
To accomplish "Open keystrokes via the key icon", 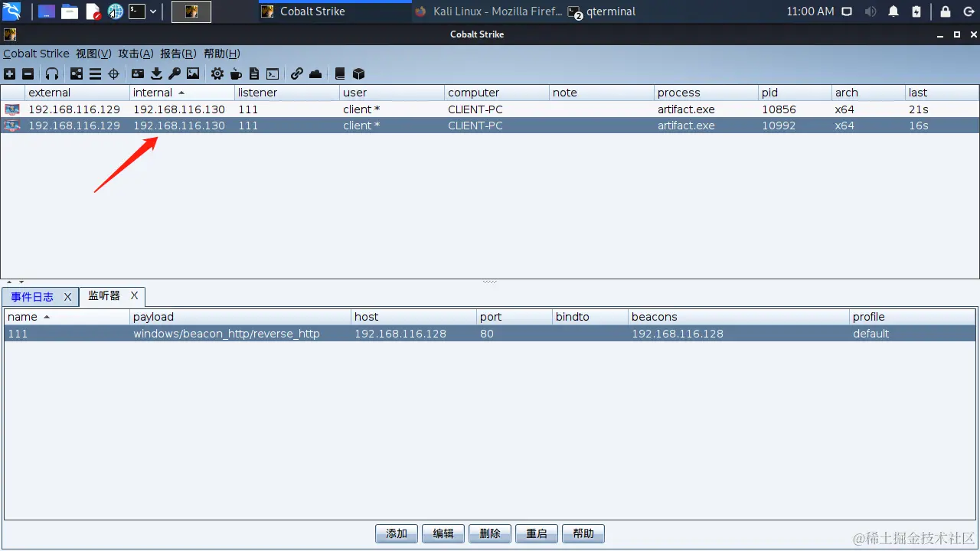I will coord(175,74).
